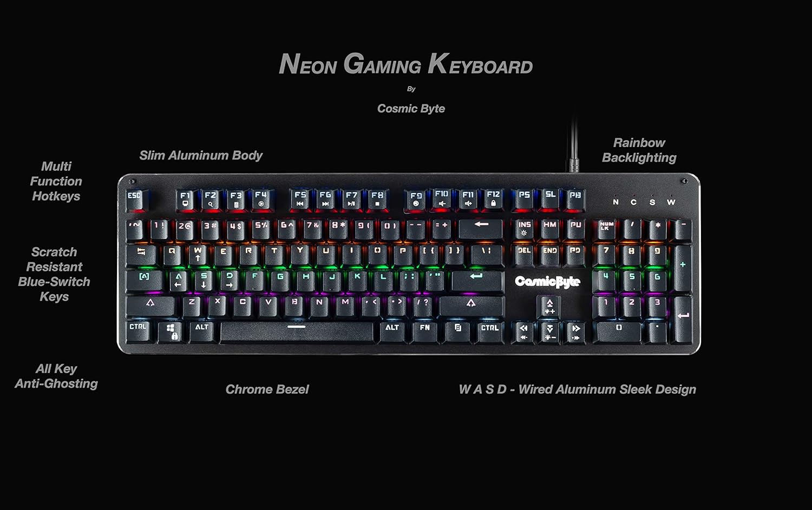Click the "Neon Gaming Keyboard" title
The image size is (812, 510).
coord(405,64)
